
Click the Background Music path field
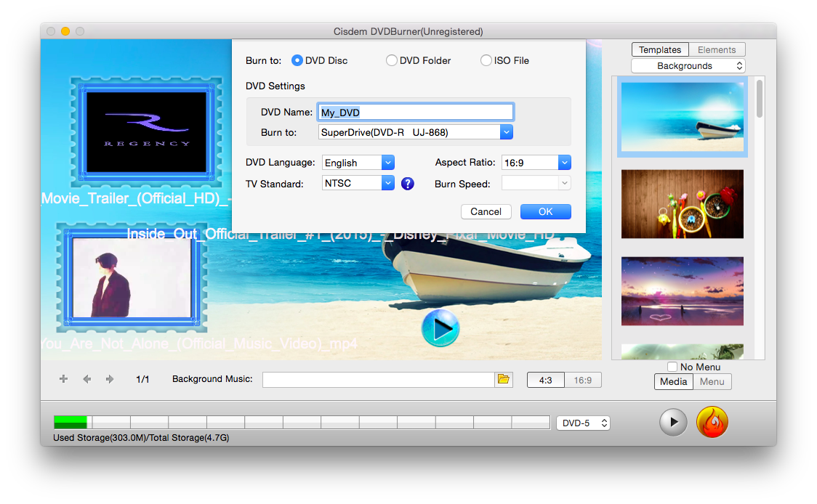[x=378, y=380]
